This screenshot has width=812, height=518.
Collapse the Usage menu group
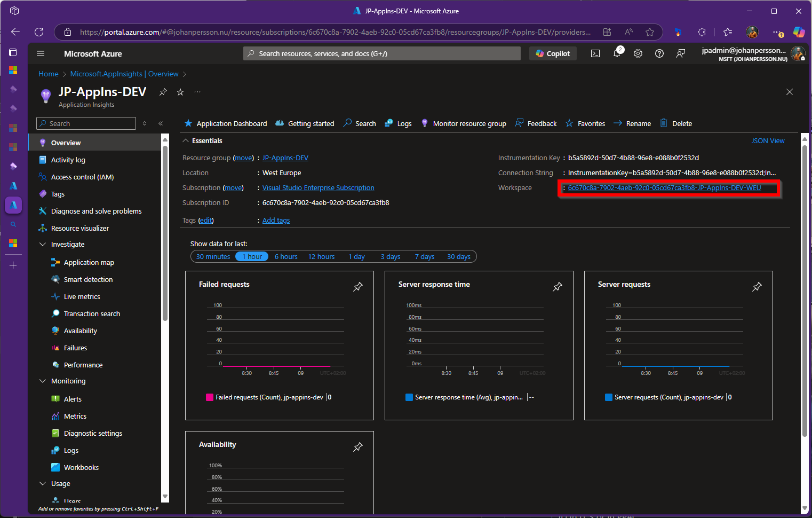pyautogui.click(x=43, y=483)
